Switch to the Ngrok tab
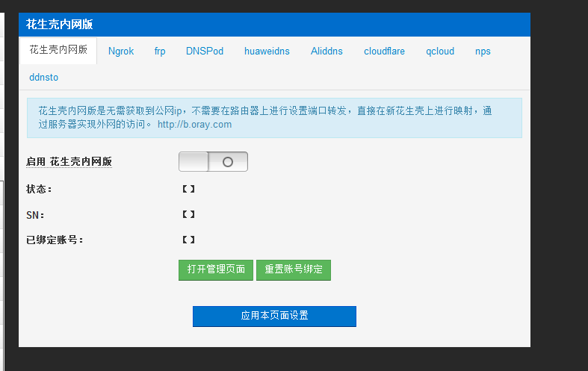The height and width of the screenshot is (371, 588). (121, 51)
